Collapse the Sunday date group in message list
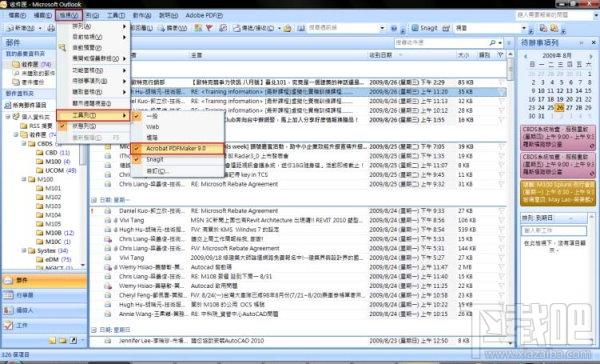This screenshot has height=364, width=600. tap(94, 330)
